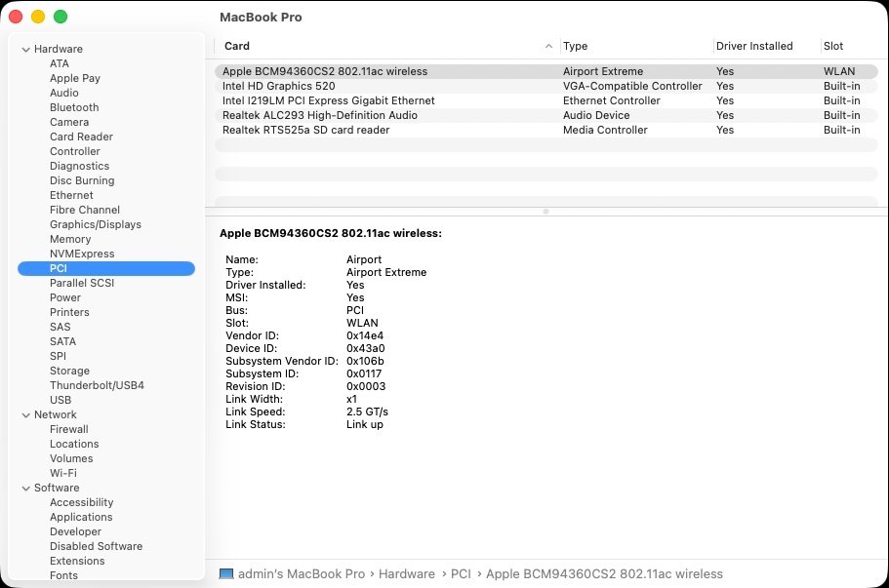Collapse the Software section chevron
Screen dimensions: 889x588
(x=25, y=488)
